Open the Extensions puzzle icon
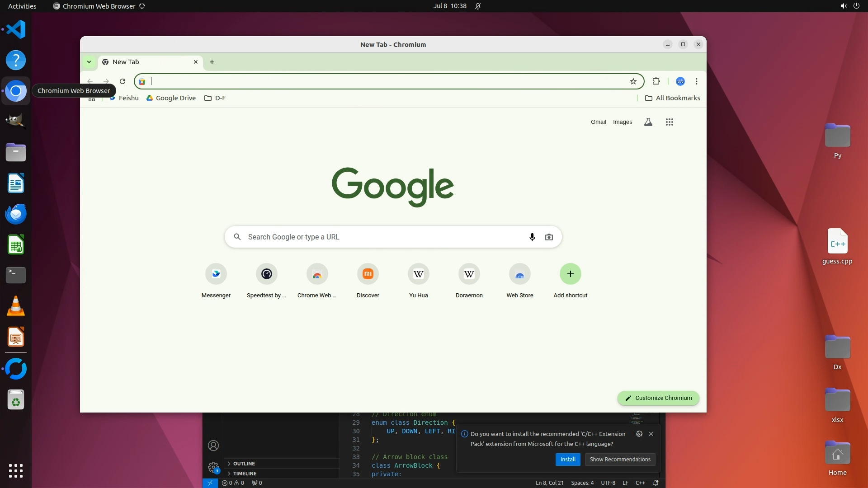The height and width of the screenshot is (488, 868). (x=656, y=81)
